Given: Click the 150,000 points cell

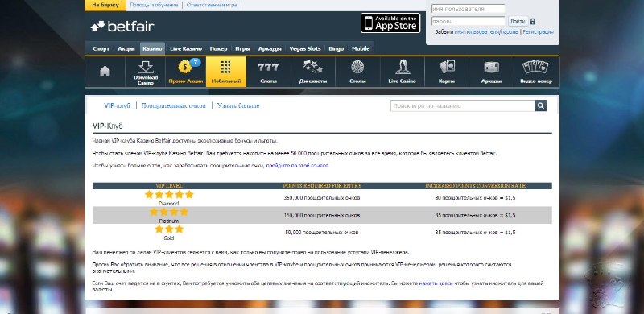Looking at the screenshot, I should [321, 215].
